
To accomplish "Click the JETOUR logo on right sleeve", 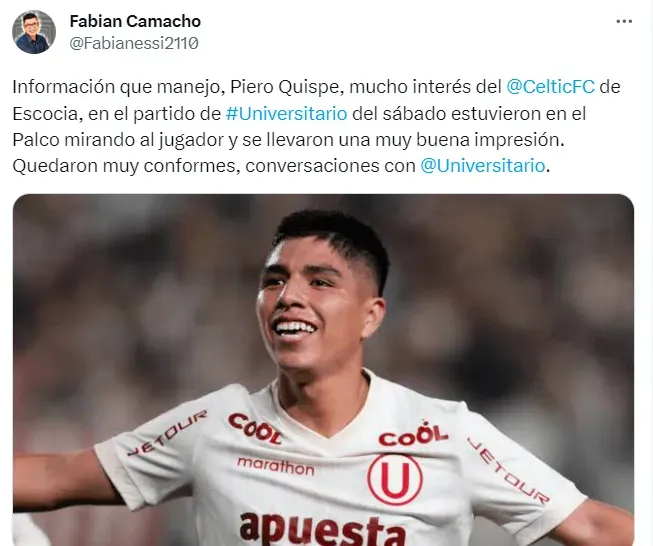I will 508,470.
